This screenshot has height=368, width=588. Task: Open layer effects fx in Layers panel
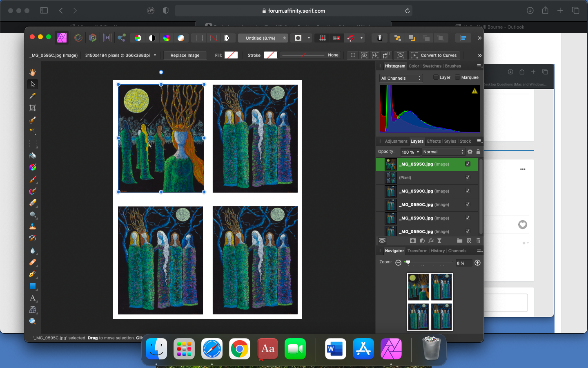coord(431,241)
